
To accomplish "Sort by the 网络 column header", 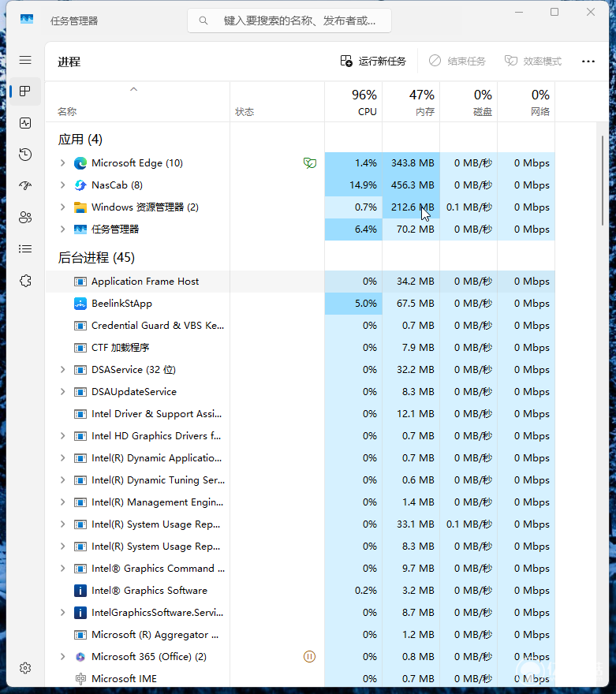I will pos(526,102).
